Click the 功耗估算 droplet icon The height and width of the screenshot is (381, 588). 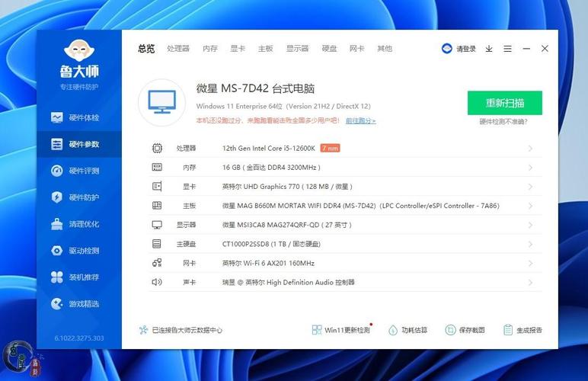(392, 330)
